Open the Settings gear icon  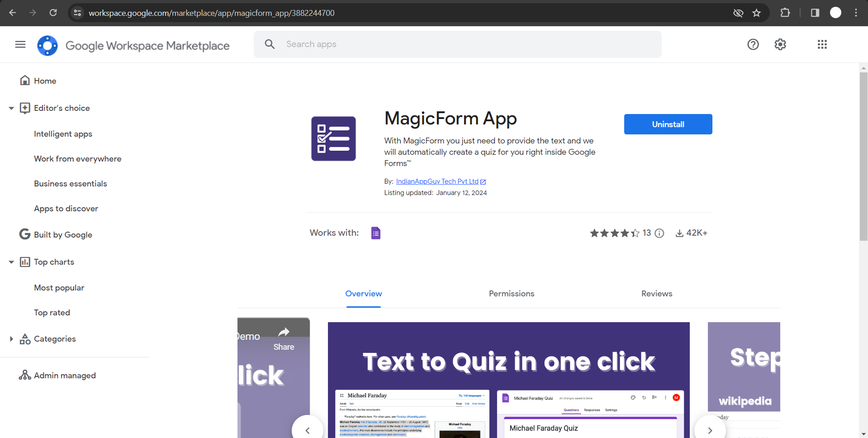[x=780, y=44]
